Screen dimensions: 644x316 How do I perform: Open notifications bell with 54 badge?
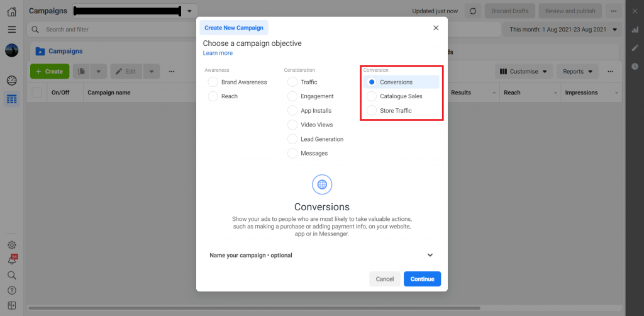tap(12, 260)
